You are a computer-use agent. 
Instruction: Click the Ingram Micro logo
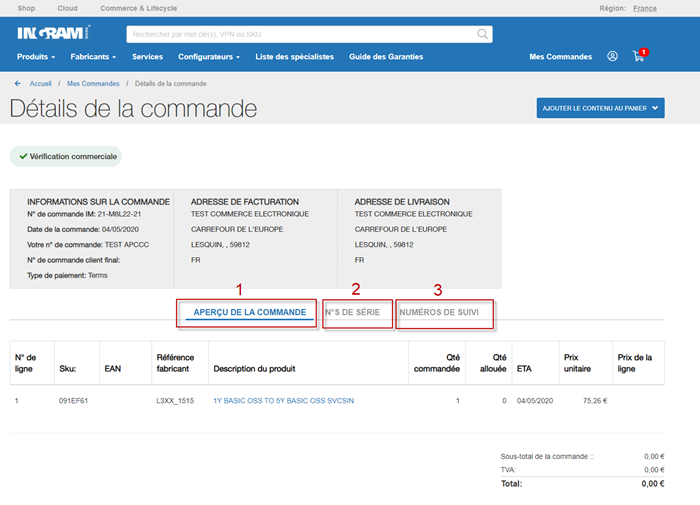54,33
